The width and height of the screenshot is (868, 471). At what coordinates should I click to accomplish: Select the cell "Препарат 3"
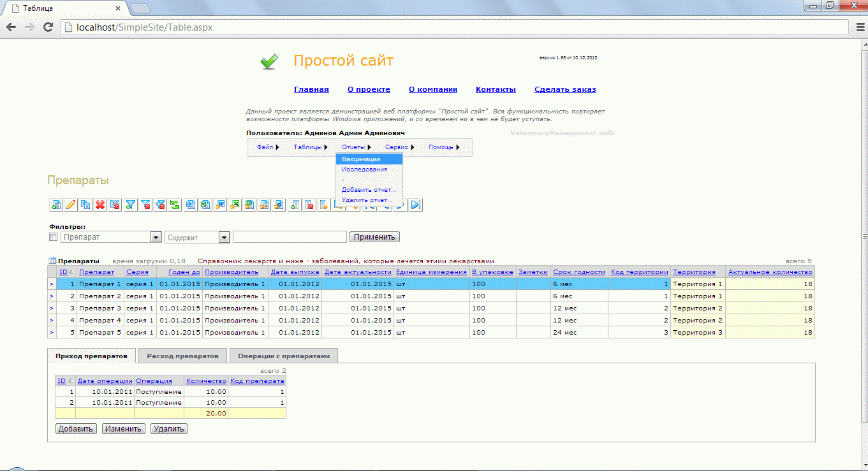(100, 308)
